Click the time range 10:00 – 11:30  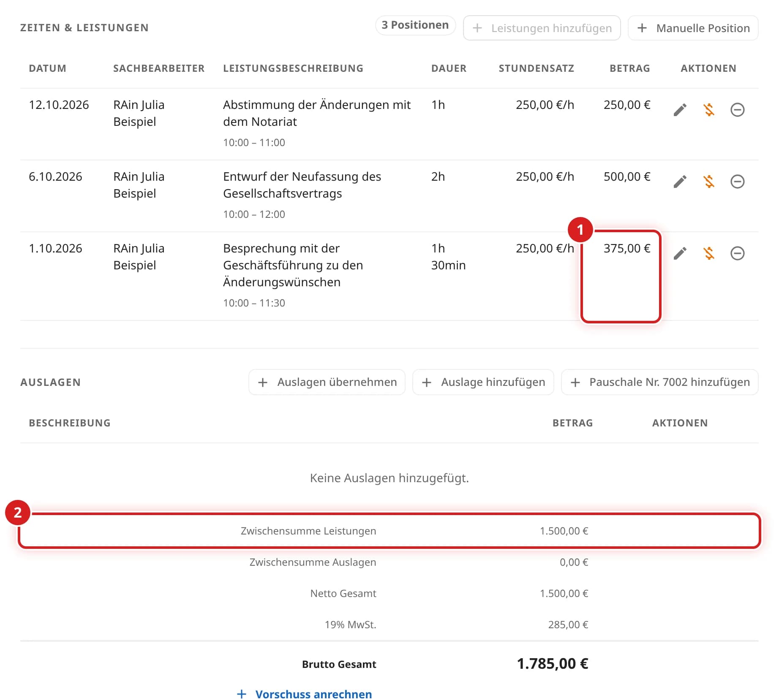(x=254, y=303)
